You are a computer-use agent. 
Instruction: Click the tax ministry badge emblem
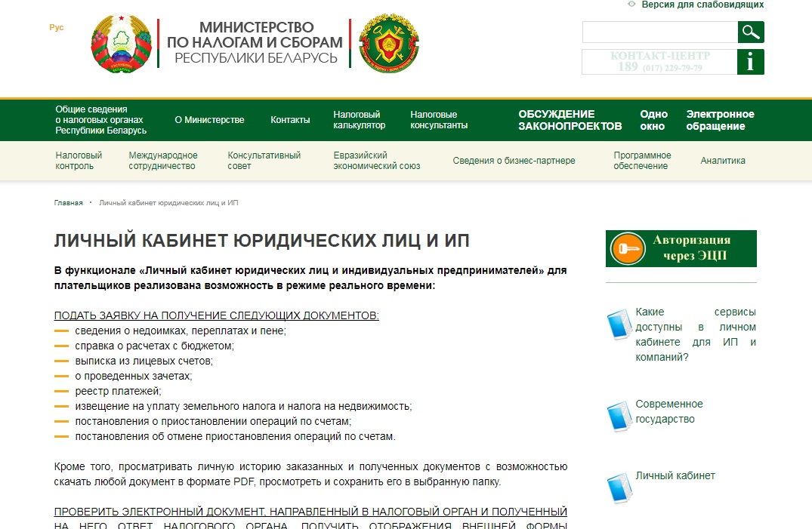pos(388,45)
